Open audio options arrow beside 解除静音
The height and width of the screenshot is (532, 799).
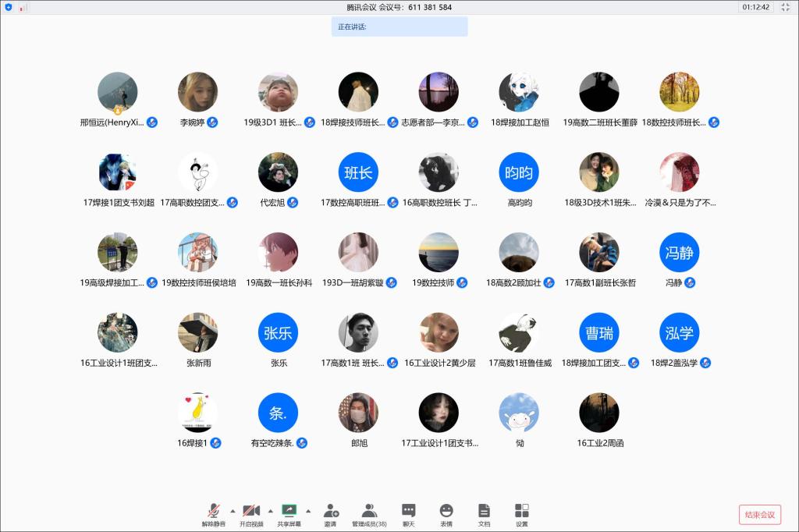(x=233, y=511)
